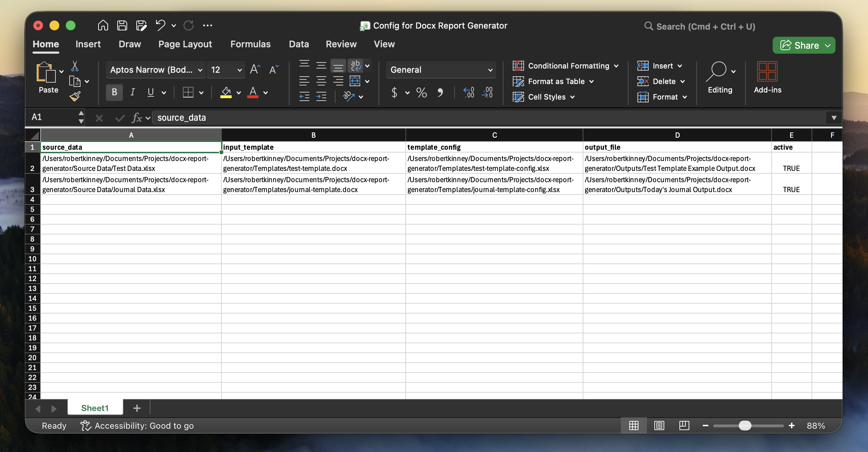
Task: Switch to Page Break Preview view
Action: [x=684, y=426]
